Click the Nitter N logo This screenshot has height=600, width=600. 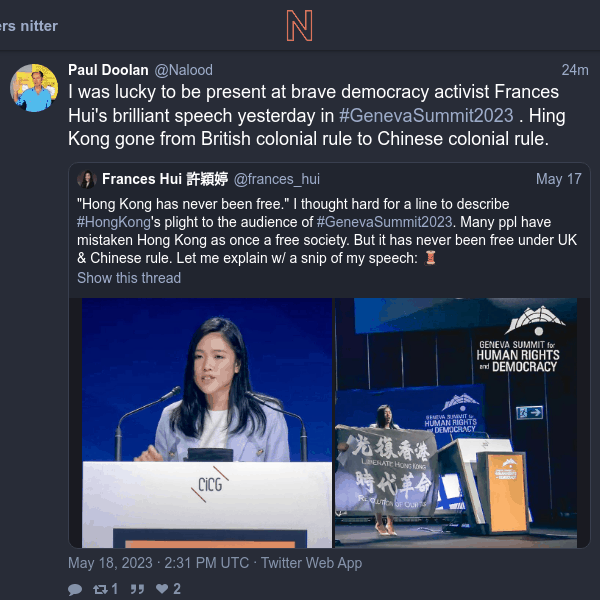[300, 26]
